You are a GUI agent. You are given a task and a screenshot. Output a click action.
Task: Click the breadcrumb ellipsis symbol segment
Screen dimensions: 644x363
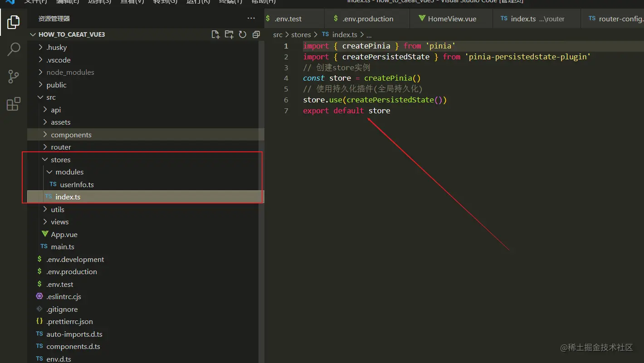pos(369,35)
